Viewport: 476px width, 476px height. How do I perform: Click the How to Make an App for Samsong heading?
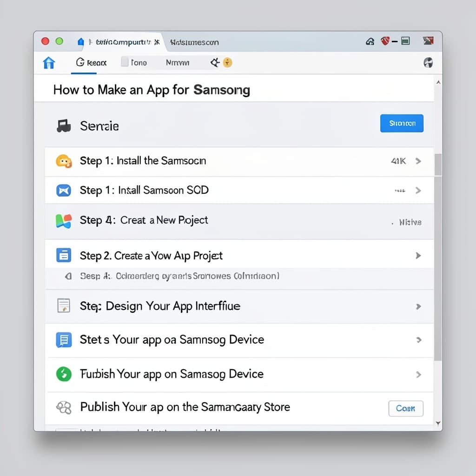tap(152, 90)
